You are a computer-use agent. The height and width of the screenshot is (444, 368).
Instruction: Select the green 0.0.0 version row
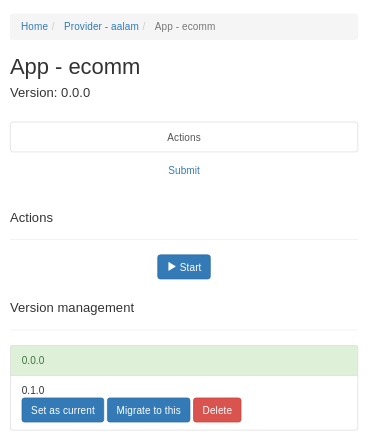pos(184,360)
